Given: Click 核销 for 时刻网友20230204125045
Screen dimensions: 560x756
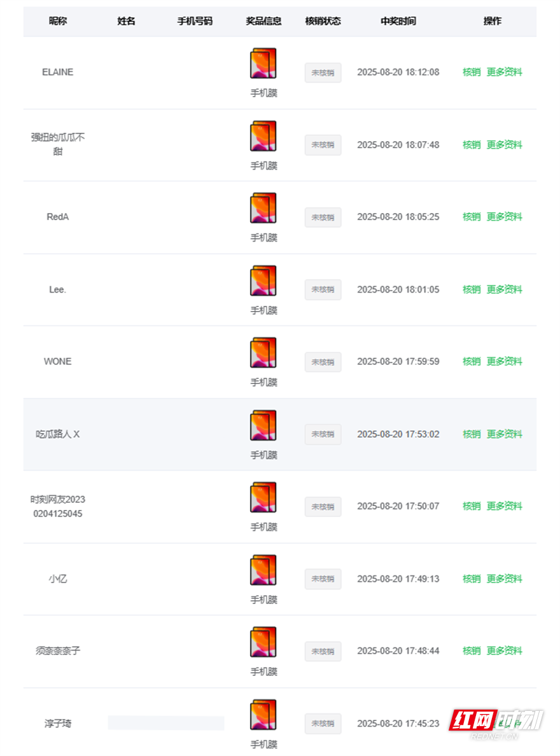Looking at the screenshot, I should [472, 506].
